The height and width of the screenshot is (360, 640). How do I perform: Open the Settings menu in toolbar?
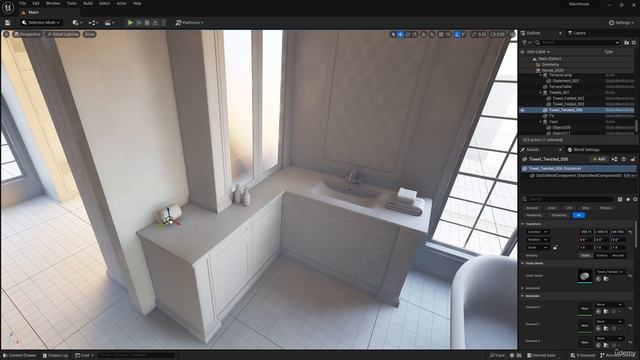click(x=621, y=23)
